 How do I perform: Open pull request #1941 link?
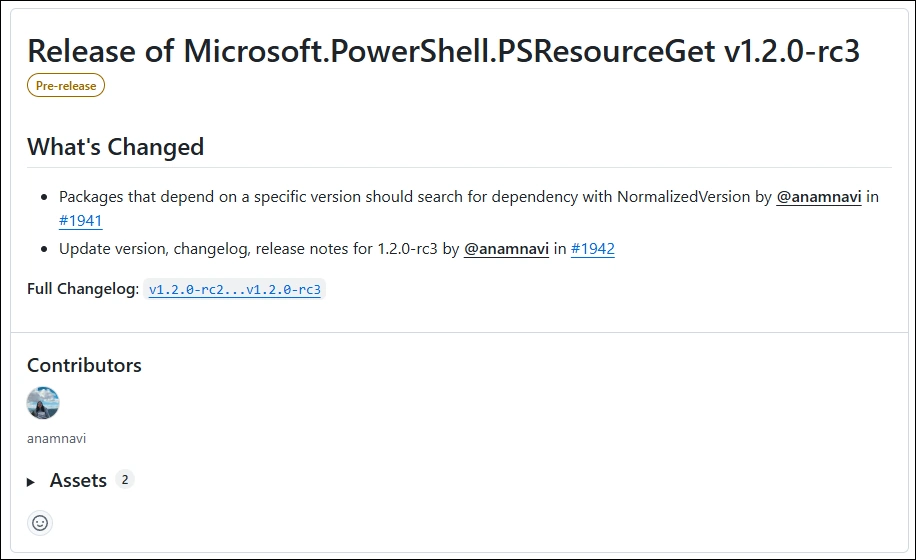coord(81,221)
